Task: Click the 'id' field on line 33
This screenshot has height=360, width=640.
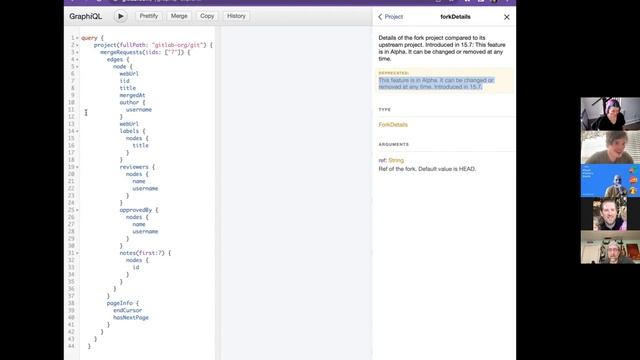Action: pos(136,267)
